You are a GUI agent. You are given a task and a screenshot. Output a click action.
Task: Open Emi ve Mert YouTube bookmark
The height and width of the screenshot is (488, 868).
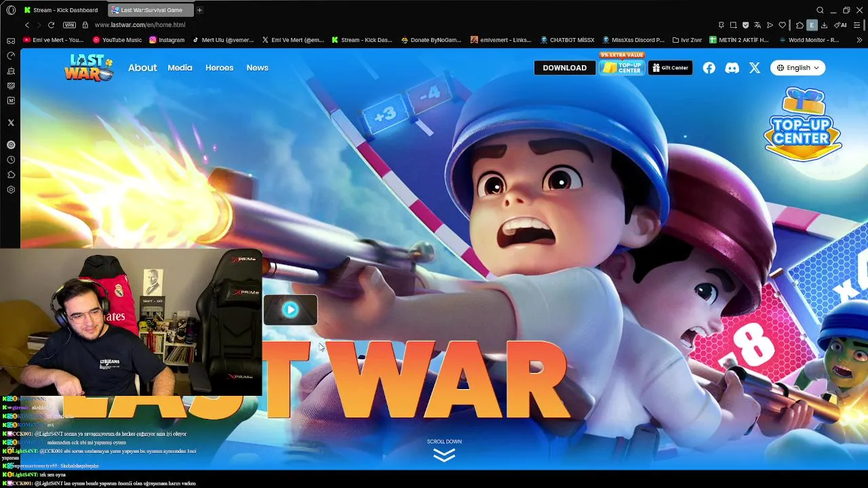(x=54, y=40)
